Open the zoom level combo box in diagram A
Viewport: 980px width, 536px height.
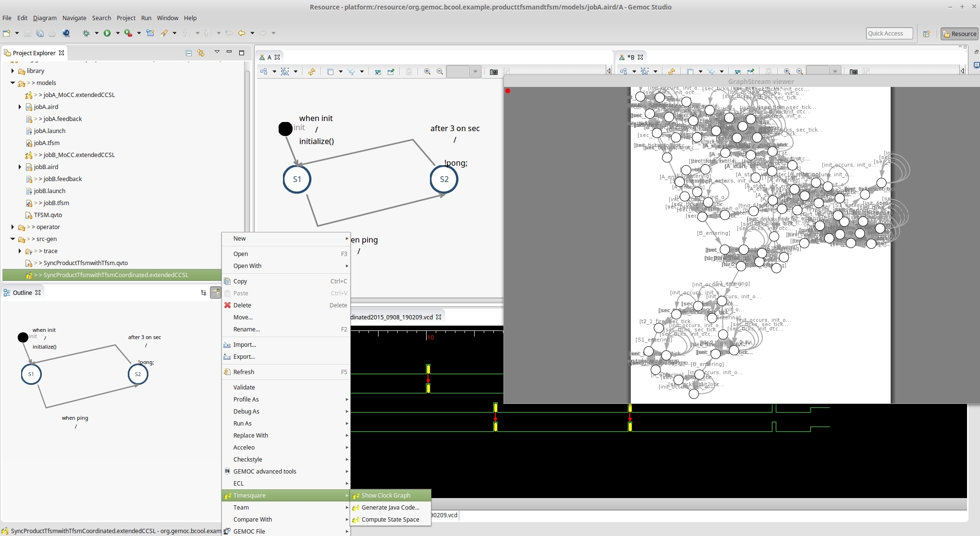click(x=475, y=72)
